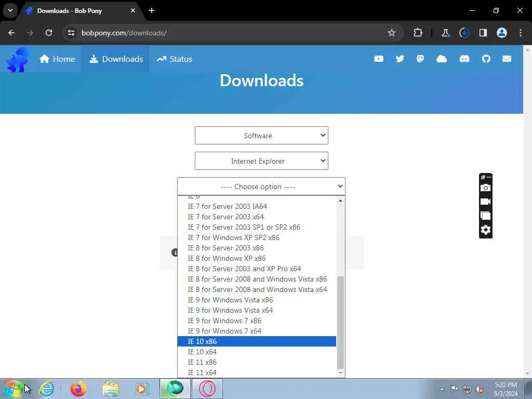Select IE 8 for Server 2008 and Windows Vista x64

(x=257, y=289)
